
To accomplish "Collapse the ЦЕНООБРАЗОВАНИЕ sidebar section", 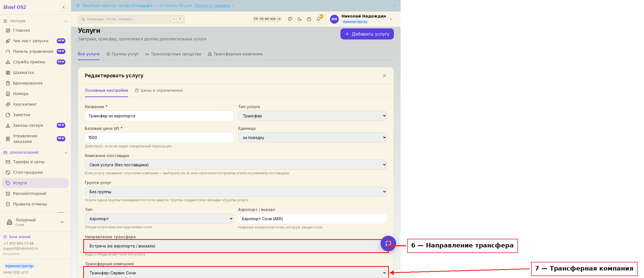I will pos(35,153).
